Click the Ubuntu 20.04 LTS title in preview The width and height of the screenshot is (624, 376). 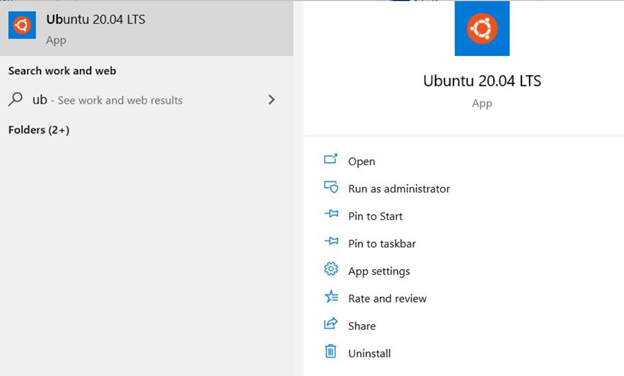(482, 81)
